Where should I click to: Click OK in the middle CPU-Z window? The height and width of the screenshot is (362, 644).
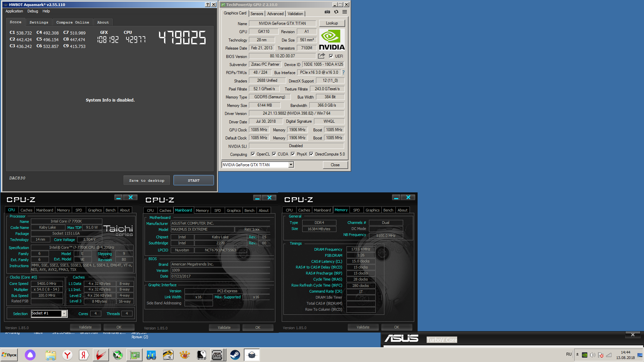(x=258, y=327)
